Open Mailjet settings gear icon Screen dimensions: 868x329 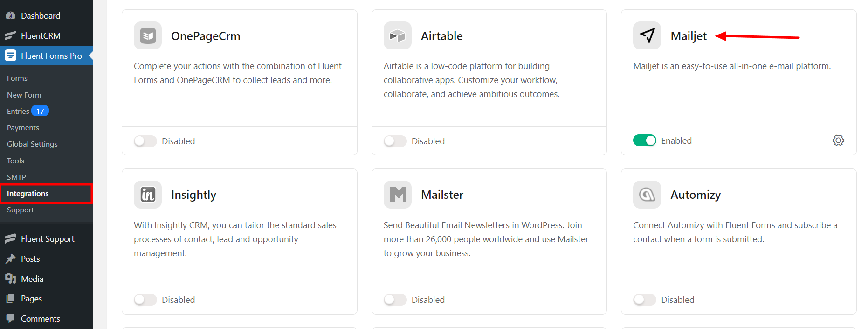pyautogui.click(x=838, y=140)
